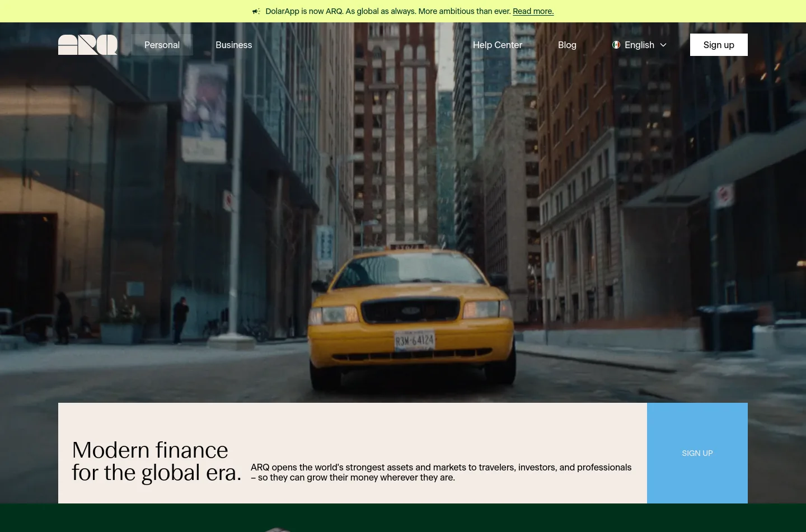Image resolution: width=806 pixels, height=532 pixels.
Task: Click the megaphone announcement icon
Action: tap(256, 11)
